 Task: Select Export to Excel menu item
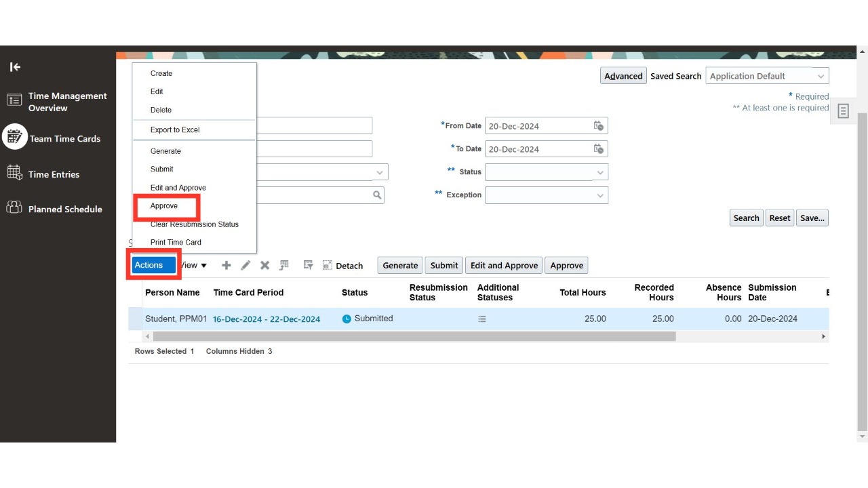175,129
